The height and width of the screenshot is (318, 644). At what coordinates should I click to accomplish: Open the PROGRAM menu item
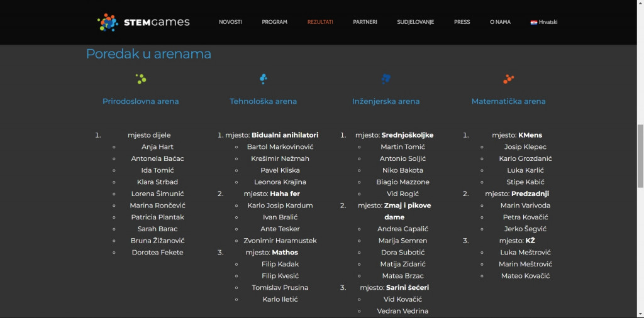tap(274, 22)
